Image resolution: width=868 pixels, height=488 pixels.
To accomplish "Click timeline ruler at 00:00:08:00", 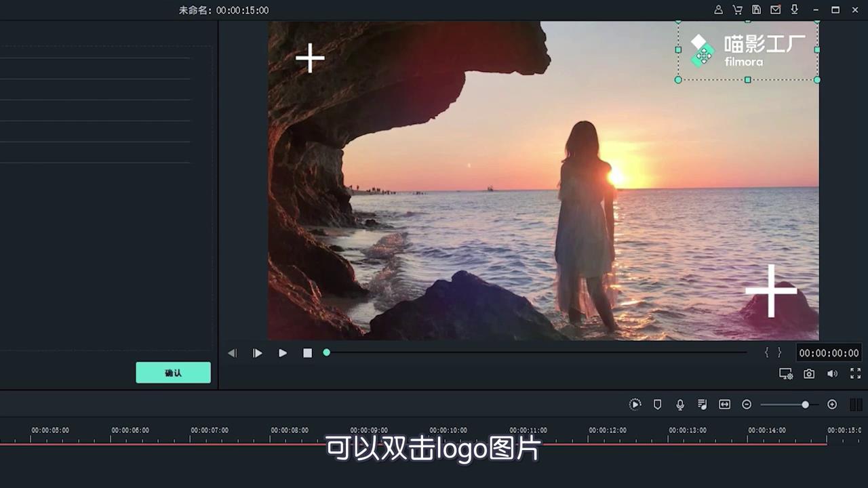I will (x=290, y=430).
